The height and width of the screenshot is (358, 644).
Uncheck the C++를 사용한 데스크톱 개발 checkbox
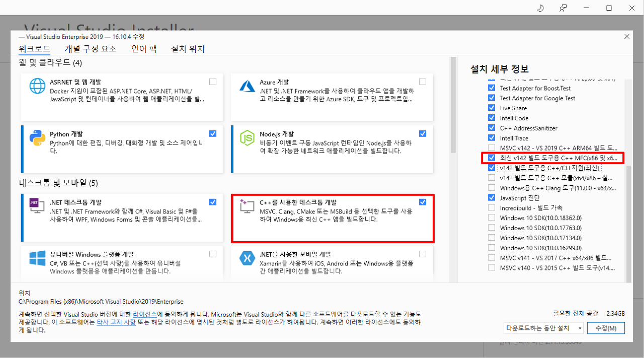pos(423,202)
